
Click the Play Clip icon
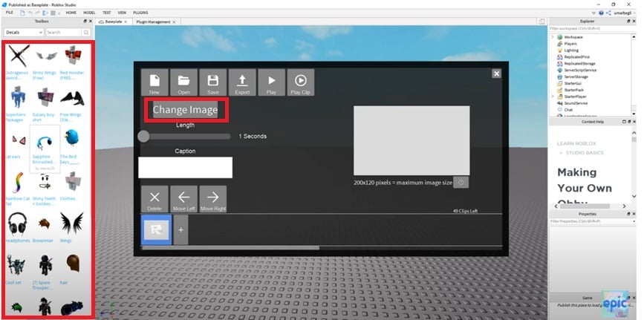pos(301,82)
